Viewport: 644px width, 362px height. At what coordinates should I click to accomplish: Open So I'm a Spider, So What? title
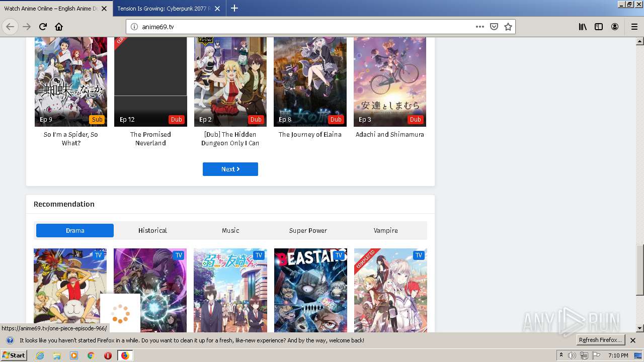click(x=71, y=139)
